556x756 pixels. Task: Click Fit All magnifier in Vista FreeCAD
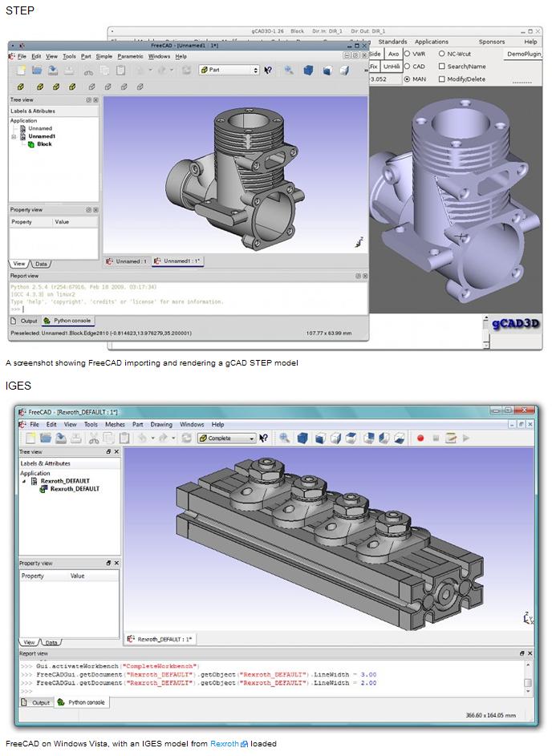pyautogui.click(x=285, y=438)
